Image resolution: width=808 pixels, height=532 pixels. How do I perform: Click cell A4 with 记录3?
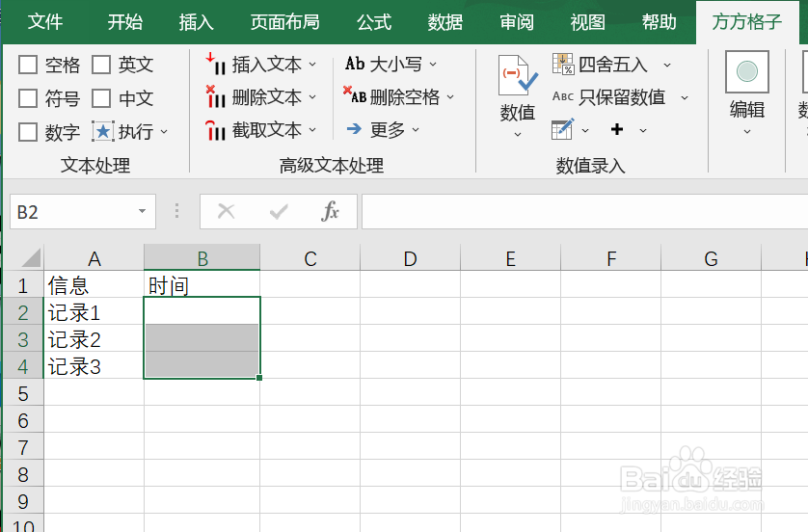pyautogui.click(x=94, y=366)
